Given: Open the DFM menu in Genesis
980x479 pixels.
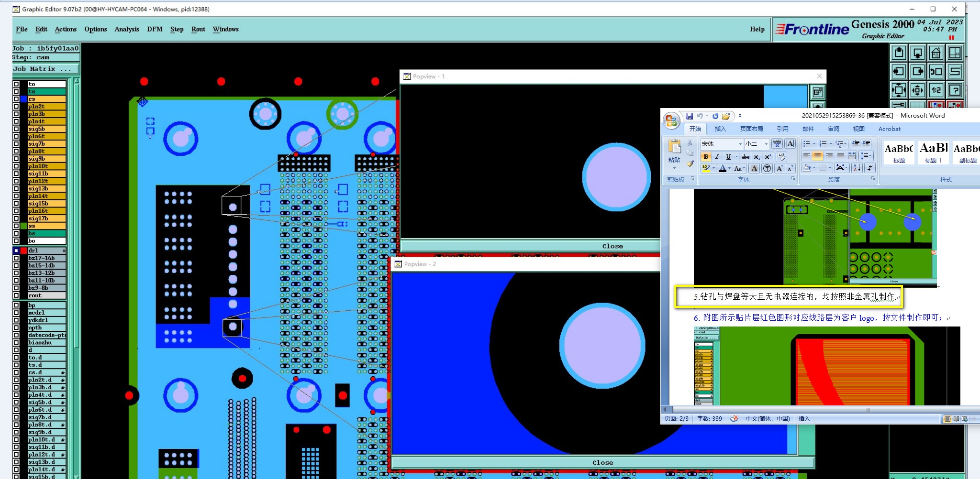Looking at the screenshot, I should (x=155, y=29).
